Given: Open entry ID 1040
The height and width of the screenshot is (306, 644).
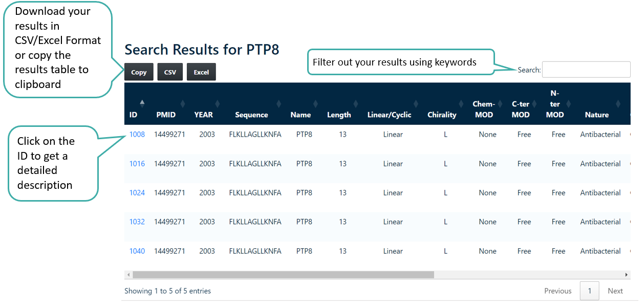Looking at the screenshot, I should coord(137,251).
